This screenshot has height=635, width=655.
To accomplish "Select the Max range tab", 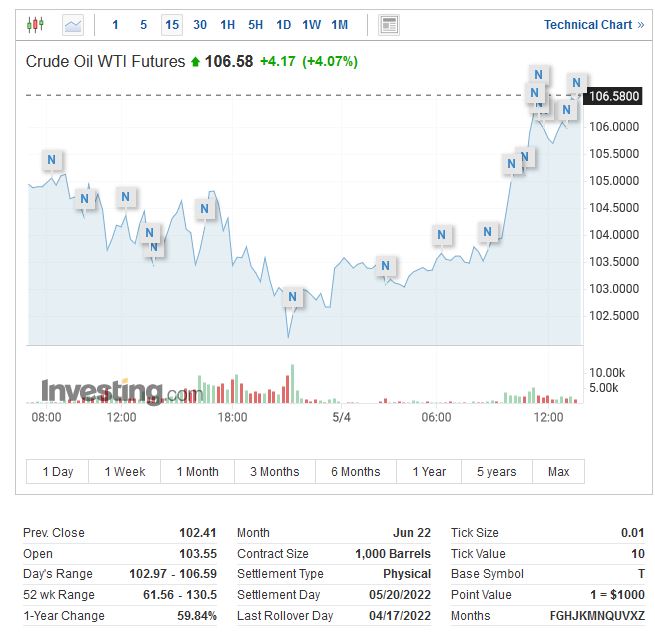I will pos(559,472).
